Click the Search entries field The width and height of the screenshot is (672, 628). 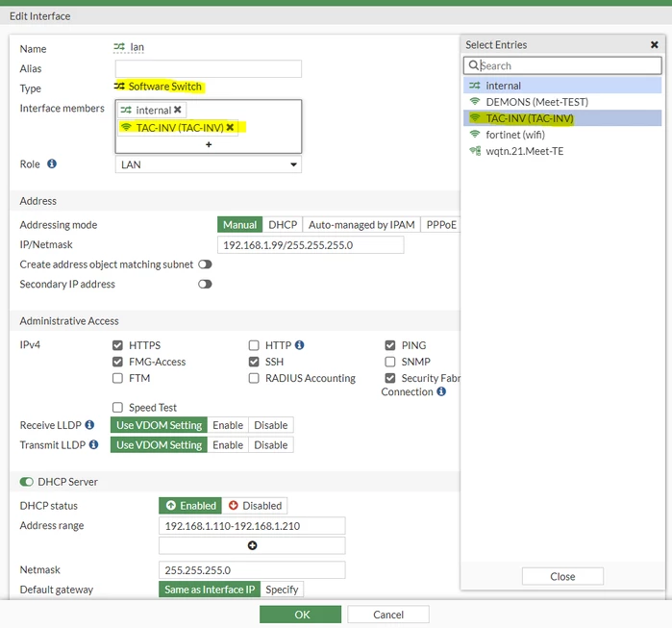coord(562,65)
